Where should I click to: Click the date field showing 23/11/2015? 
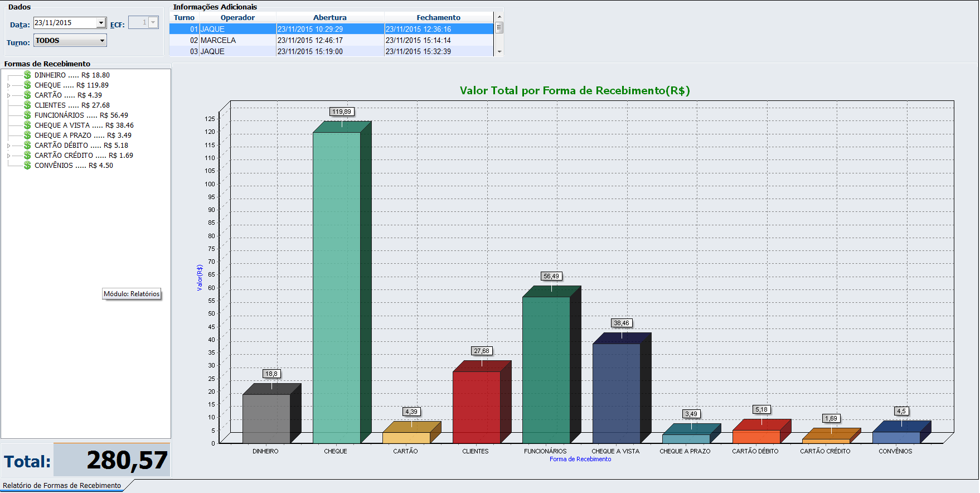point(64,23)
